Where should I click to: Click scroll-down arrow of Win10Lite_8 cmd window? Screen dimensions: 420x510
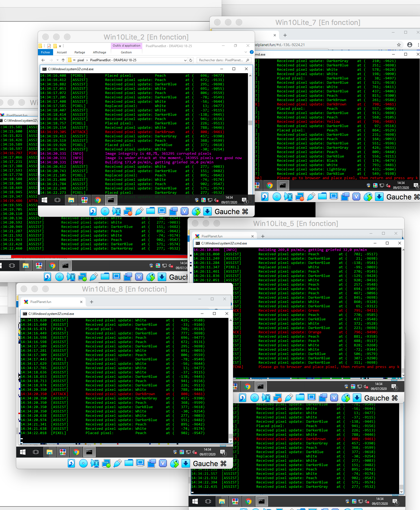pos(231,441)
